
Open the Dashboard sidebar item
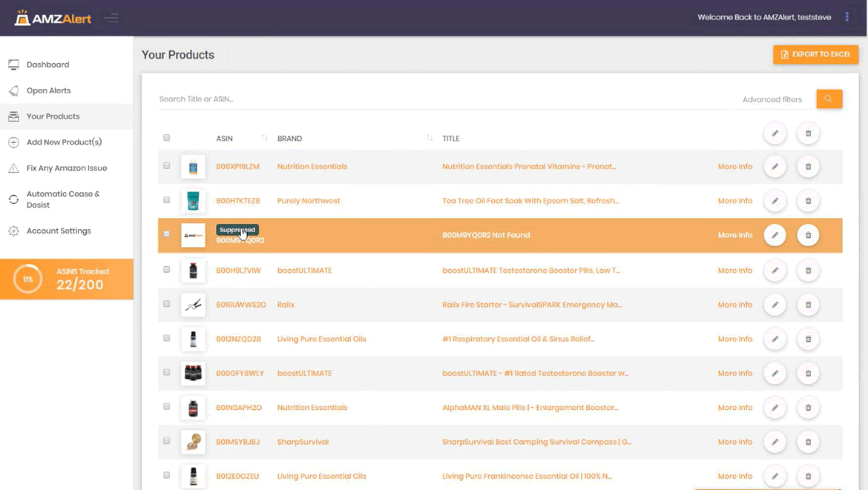(x=67, y=64)
